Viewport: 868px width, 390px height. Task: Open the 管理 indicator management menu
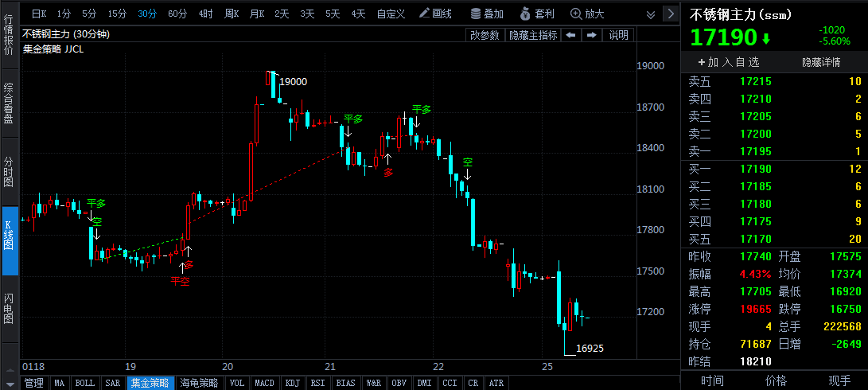point(34,383)
